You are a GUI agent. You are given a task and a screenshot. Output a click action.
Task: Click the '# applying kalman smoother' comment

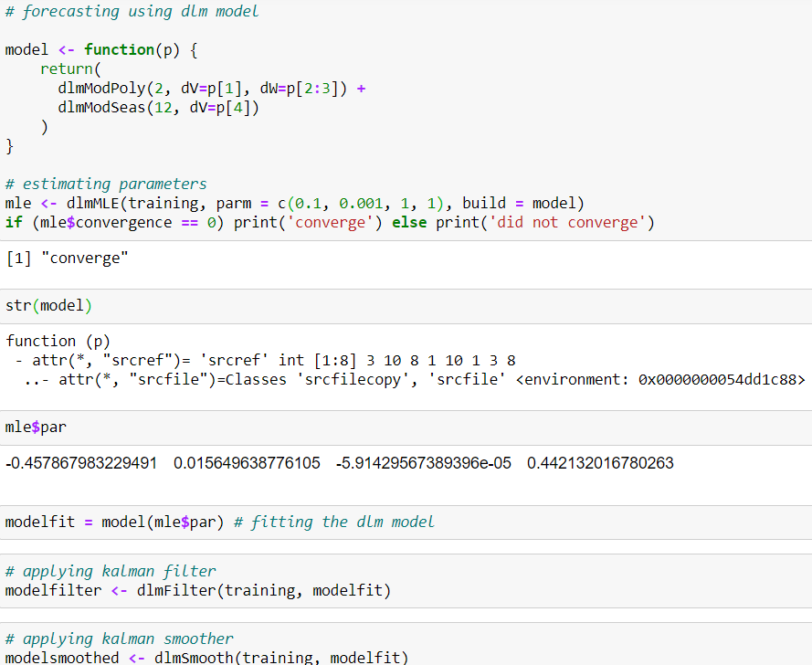119,639
